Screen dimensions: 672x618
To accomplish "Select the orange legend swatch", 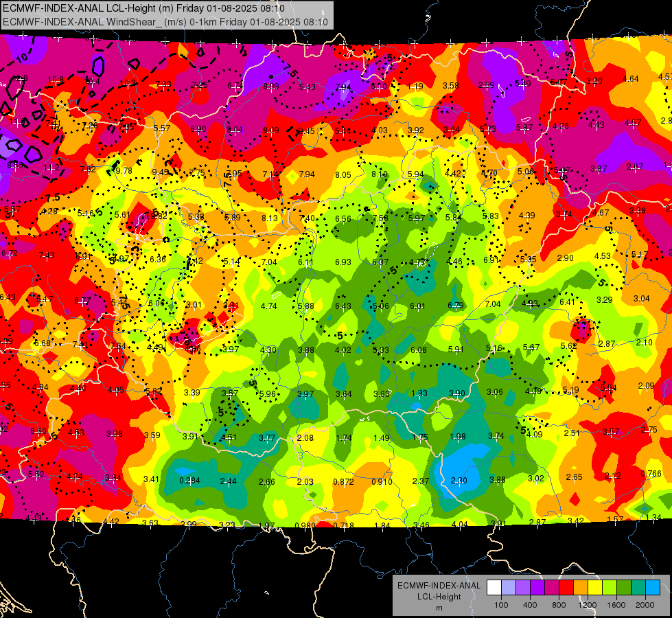I will click(581, 588).
